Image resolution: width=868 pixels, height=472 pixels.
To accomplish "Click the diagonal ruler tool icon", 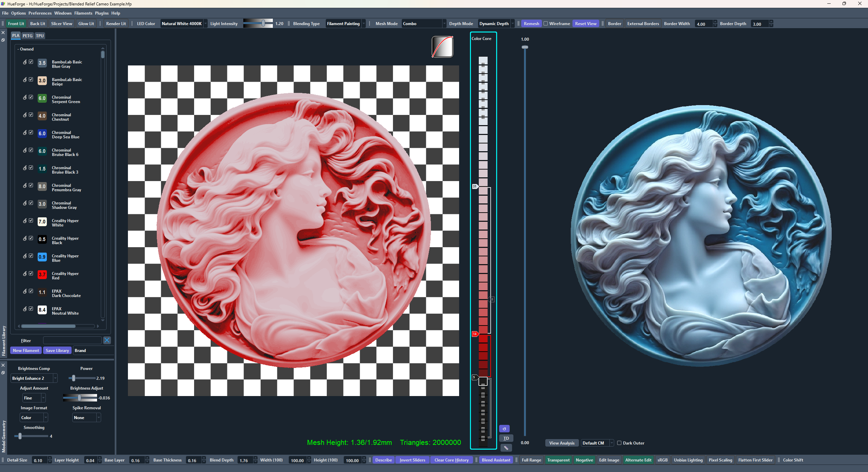I will coord(506,448).
